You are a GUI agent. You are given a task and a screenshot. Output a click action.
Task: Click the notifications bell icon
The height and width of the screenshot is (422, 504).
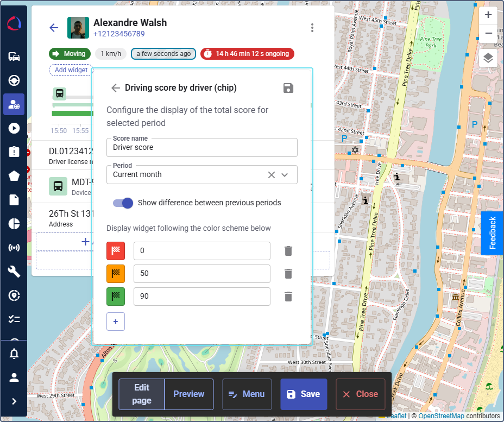pyautogui.click(x=14, y=354)
